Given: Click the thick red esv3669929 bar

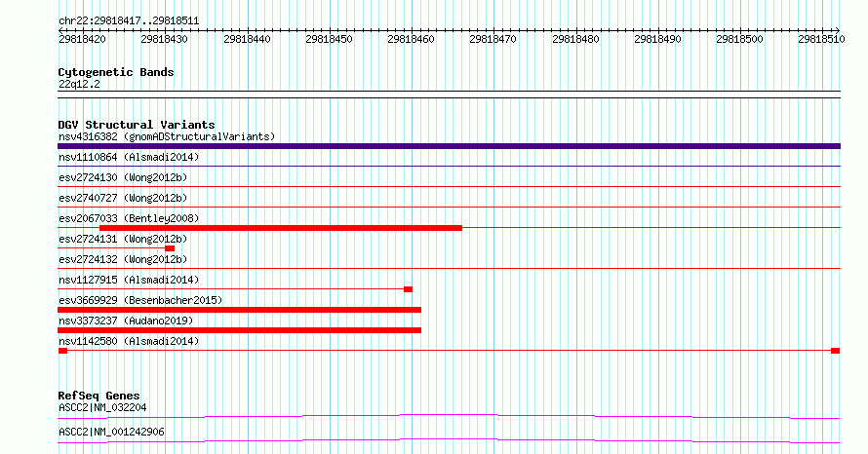Looking at the screenshot, I should [239, 310].
